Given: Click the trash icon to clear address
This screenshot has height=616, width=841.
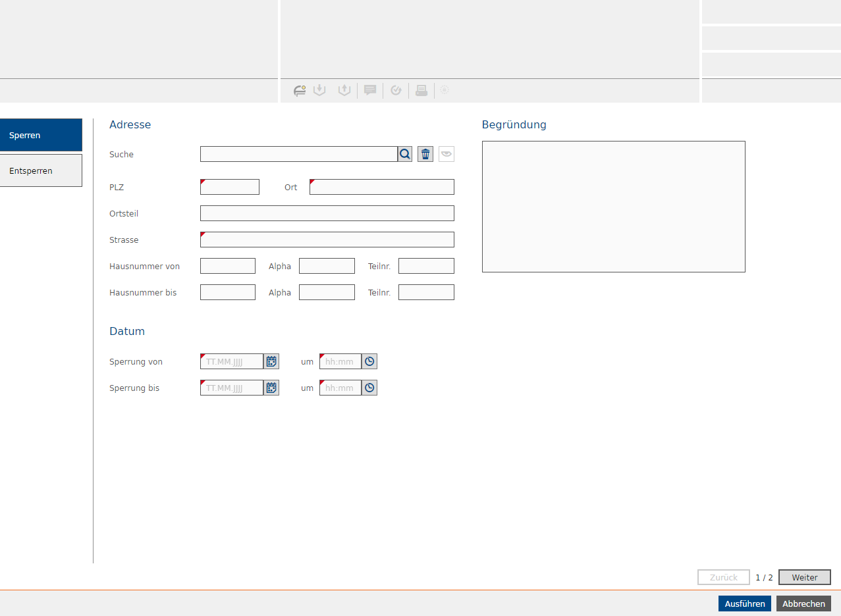Looking at the screenshot, I should coord(425,154).
